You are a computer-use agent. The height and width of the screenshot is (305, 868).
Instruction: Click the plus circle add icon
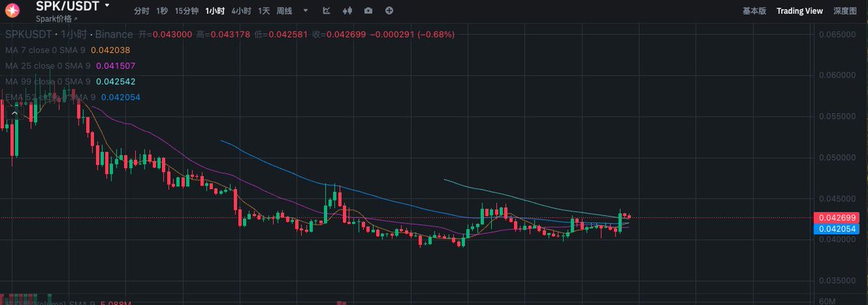pos(390,11)
